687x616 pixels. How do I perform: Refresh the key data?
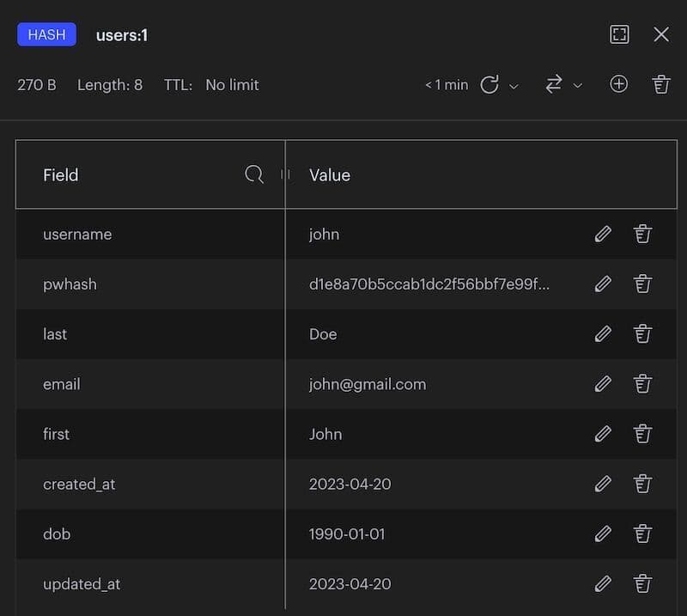pyautogui.click(x=489, y=84)
